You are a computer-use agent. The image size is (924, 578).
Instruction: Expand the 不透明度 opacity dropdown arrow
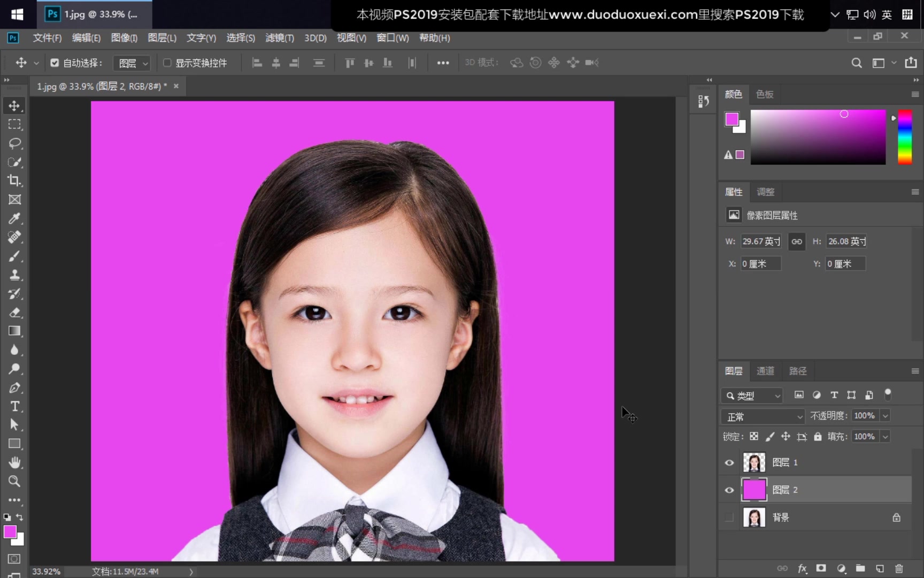pyautogui.click(x=885, y=416)
